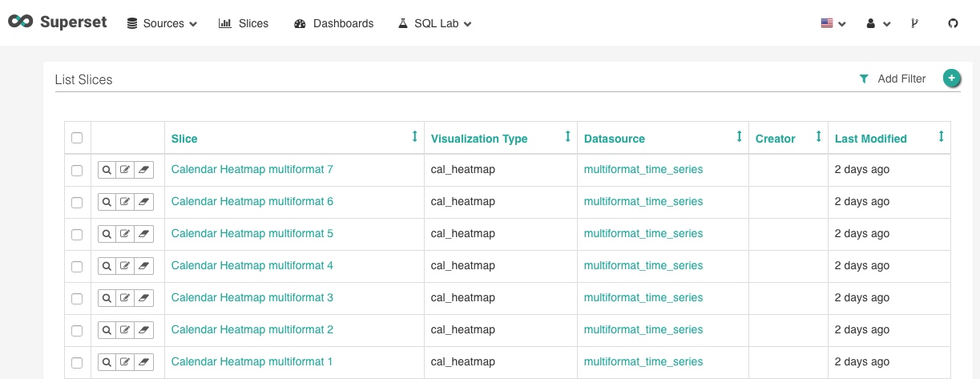Show record for Calendar Heatmap multiformat 6
The image size is (980, 379).
tap(107, 202)
